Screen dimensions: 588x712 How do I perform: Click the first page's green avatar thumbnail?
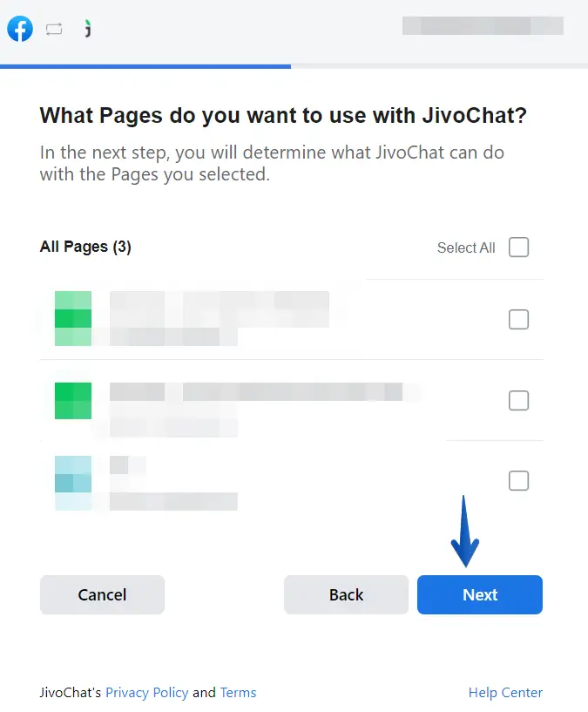[73, 319]
